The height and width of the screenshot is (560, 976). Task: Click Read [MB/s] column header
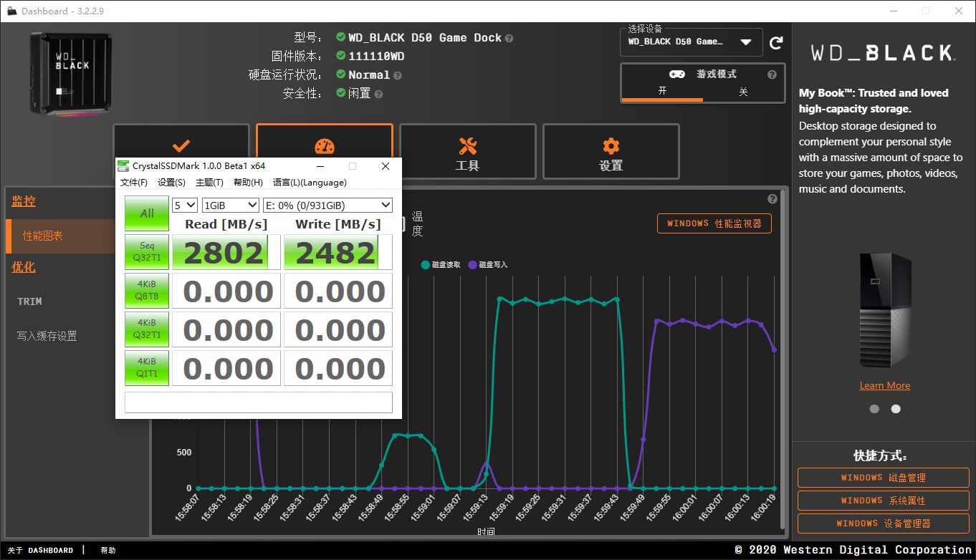[x=226, y=224]
